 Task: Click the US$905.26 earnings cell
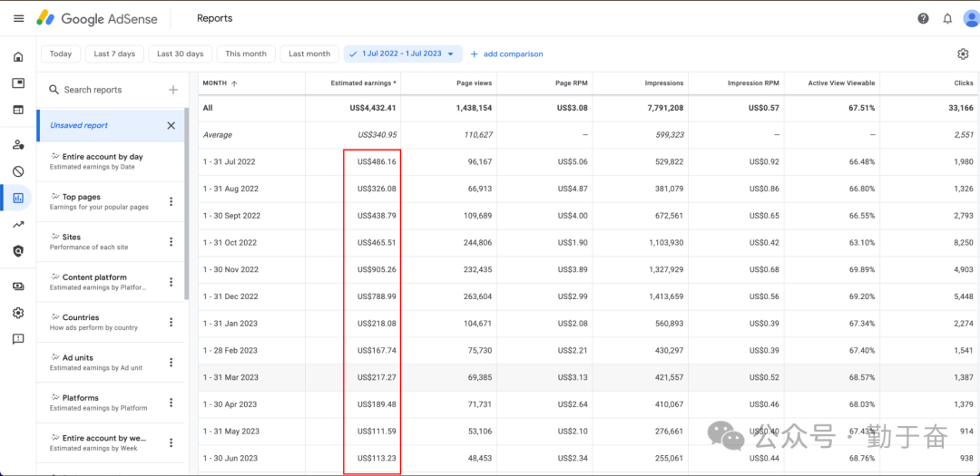(377, 270)
